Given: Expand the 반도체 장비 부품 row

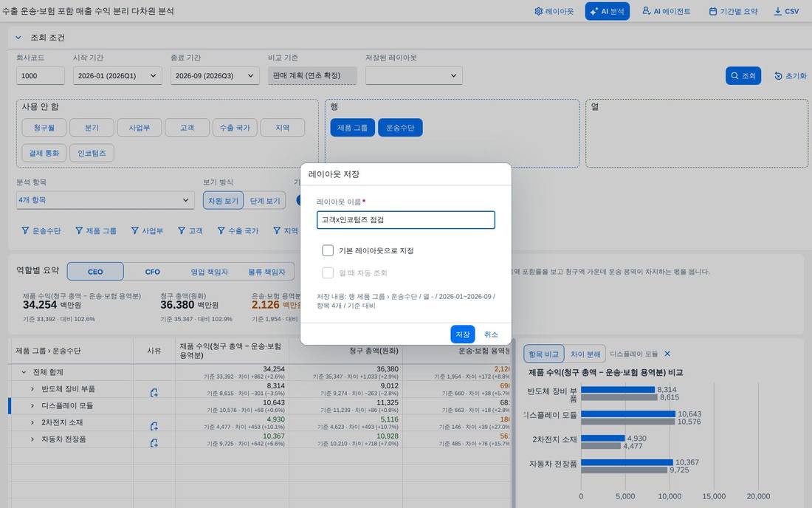Looking at the screenshot, I should tap(32, 389).
